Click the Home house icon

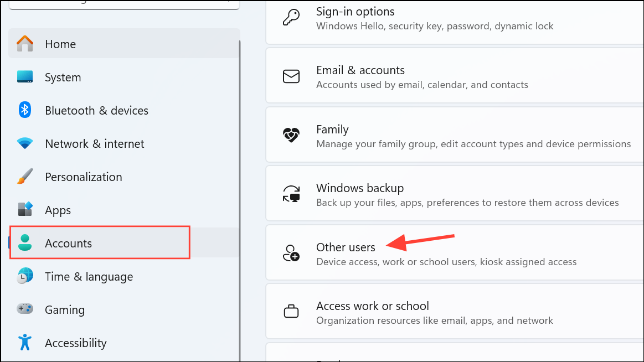coord(25,44)
